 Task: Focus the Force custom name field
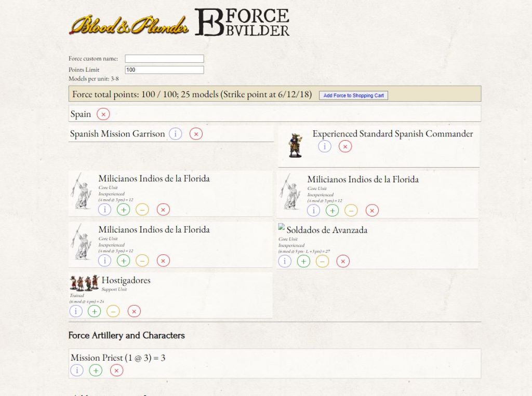[x=164, y=59]
